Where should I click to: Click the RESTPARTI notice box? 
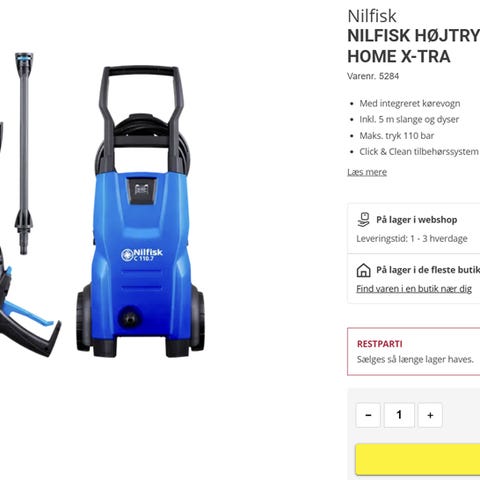pyautogui.click(x=414, y=352)
